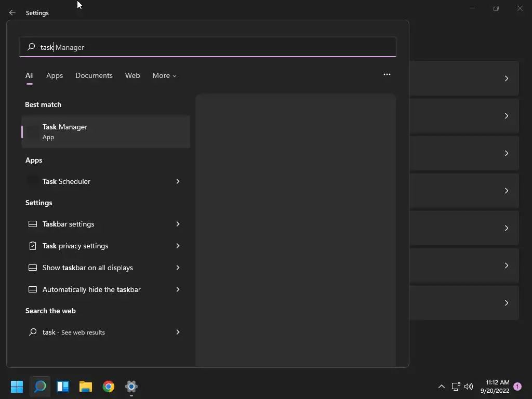Expand Task Scheduler result arrow
532x399 pixels.
tap(178, 181)
